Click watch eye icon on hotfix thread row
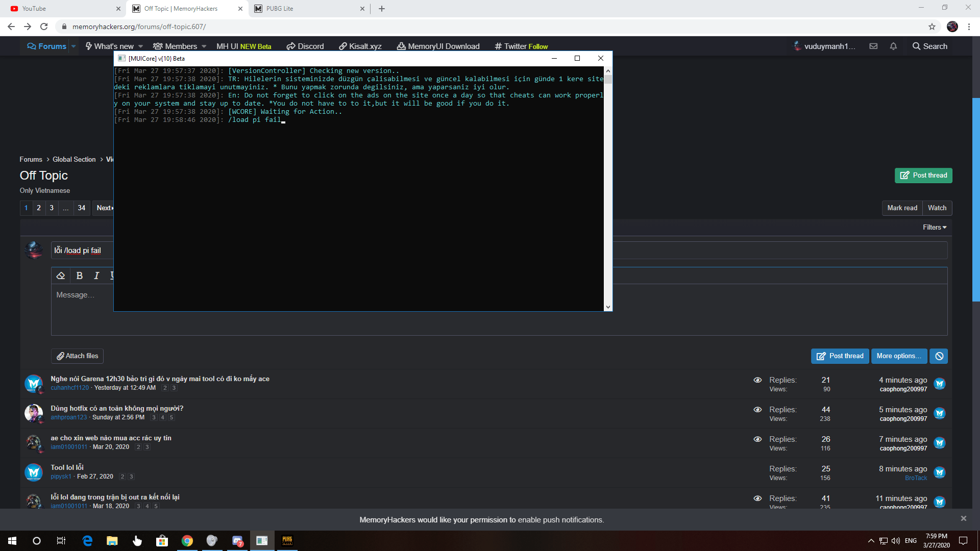This screenshot has width=980, height=551. click(x=757, y=410)
